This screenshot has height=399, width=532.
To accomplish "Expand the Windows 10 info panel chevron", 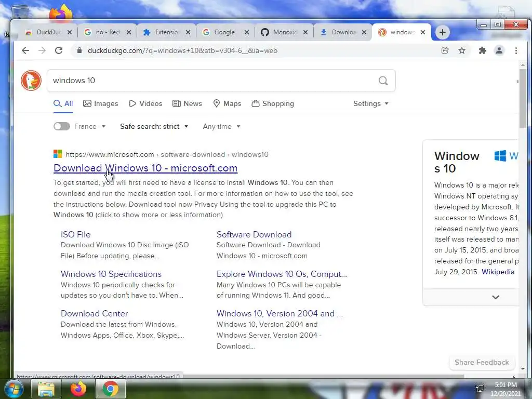I will pos(495,297).
